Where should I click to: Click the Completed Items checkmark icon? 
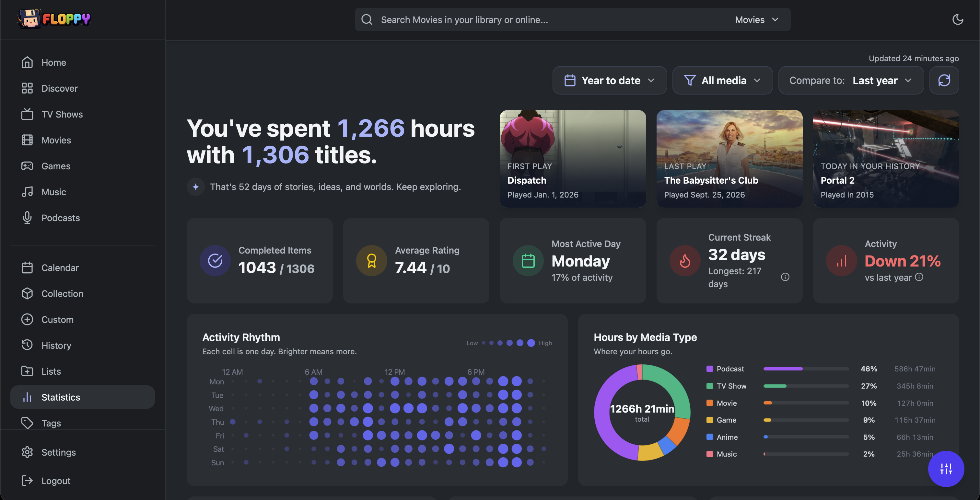215,260
